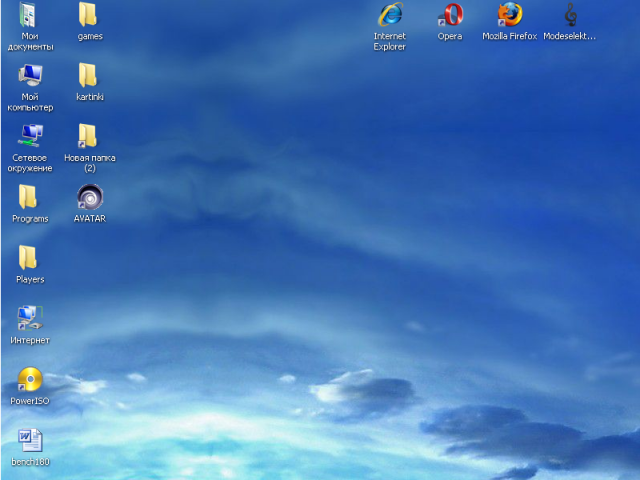
Task: Select the Сетевое окружение network icon
Action: click(x=30, y=136)
